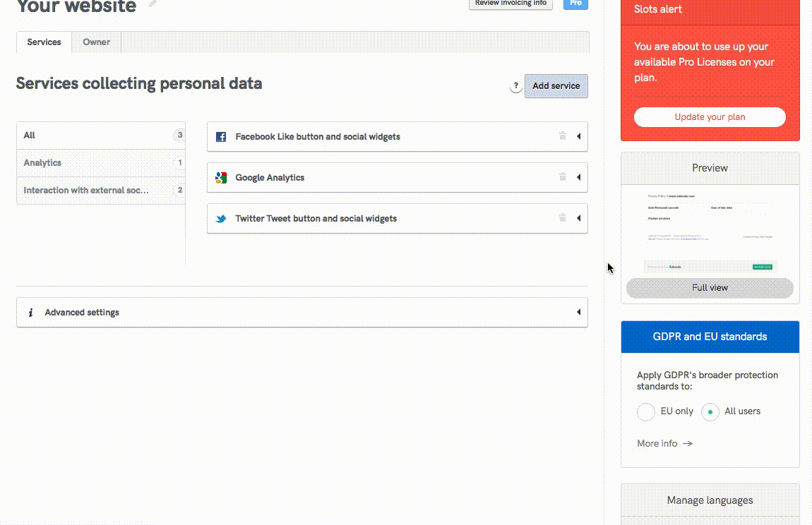Select the Services tab

coord(43,42)
